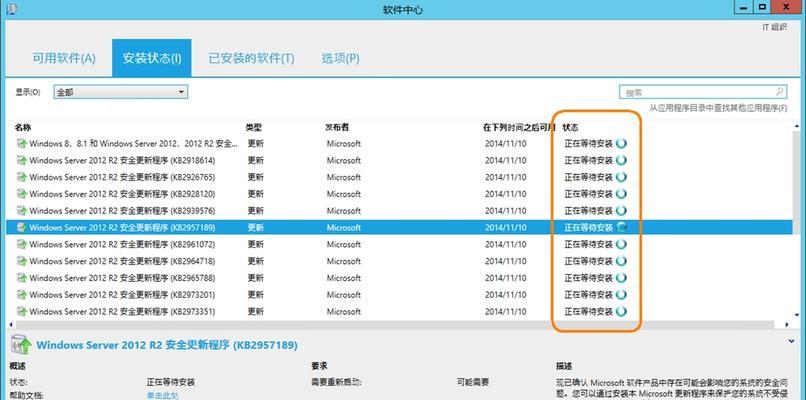Click 2014/11/10 date cell in KB2918614 row

[x=506, y=160]
